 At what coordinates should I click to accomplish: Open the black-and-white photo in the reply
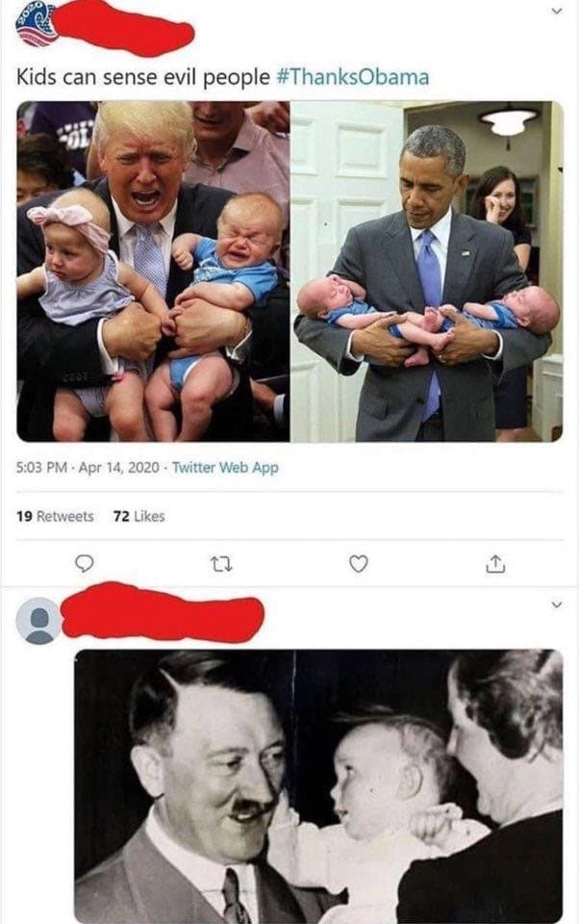pos(318,786)
